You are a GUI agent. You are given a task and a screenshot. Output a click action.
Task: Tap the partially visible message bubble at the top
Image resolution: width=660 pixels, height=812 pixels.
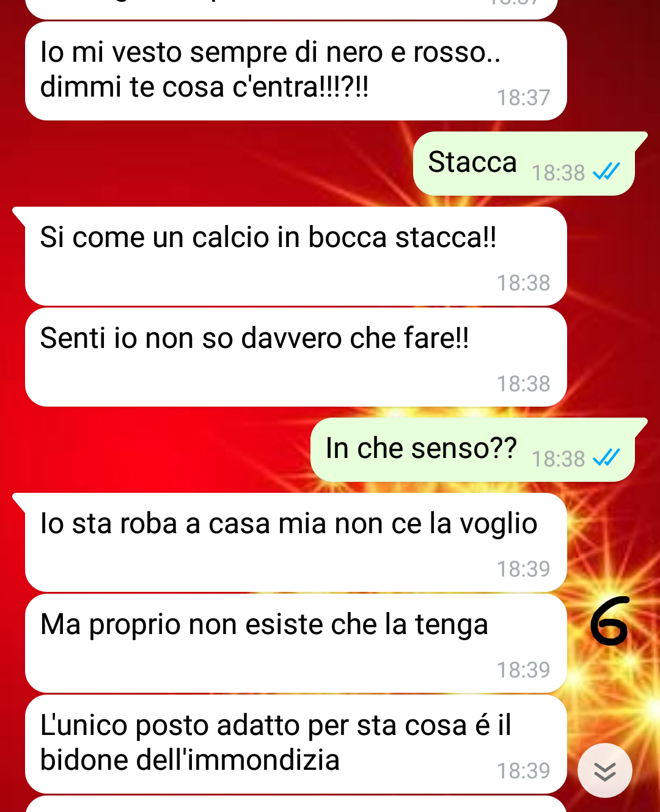point(291,9)
